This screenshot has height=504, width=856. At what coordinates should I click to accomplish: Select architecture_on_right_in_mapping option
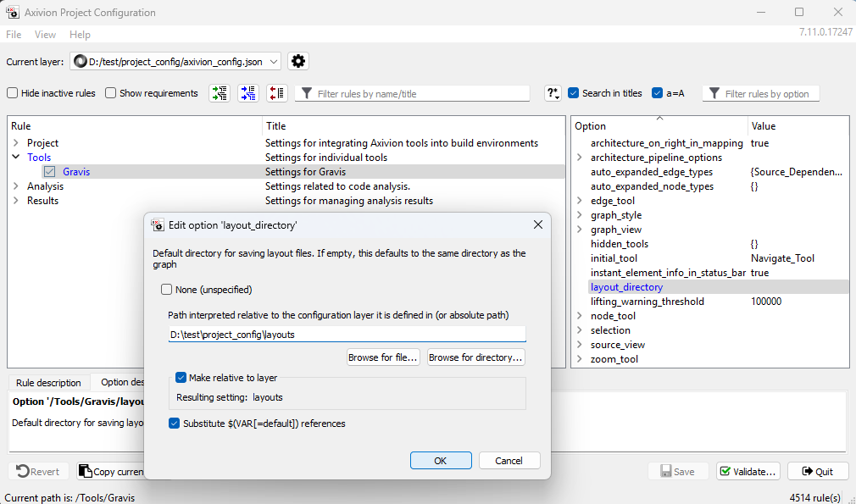click(666, 143)
